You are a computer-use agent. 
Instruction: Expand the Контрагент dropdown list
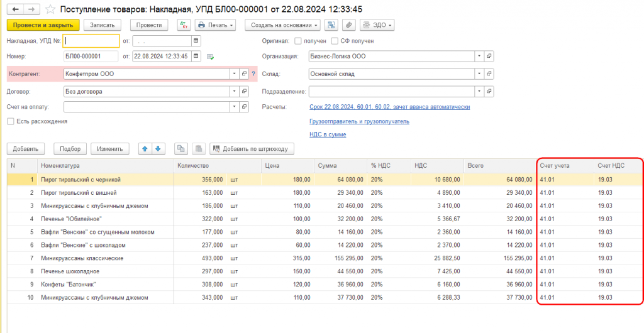tap(234, 74)
